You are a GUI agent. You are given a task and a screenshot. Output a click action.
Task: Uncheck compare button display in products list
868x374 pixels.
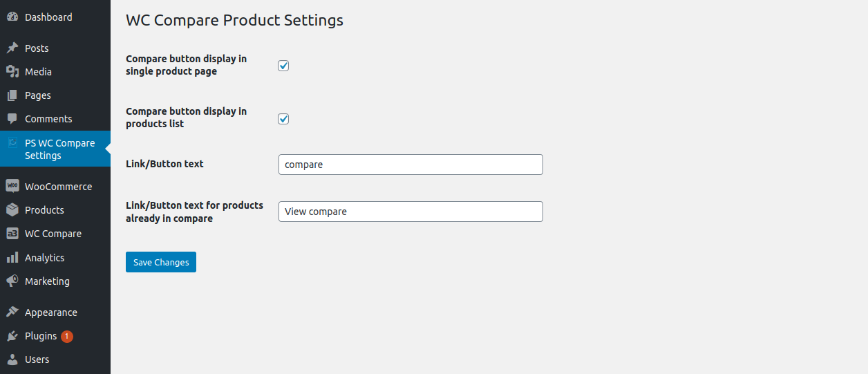(283, 119)
